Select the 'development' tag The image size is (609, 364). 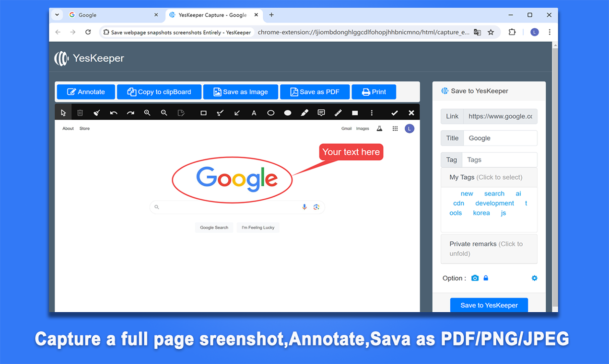tap(495, 203)
